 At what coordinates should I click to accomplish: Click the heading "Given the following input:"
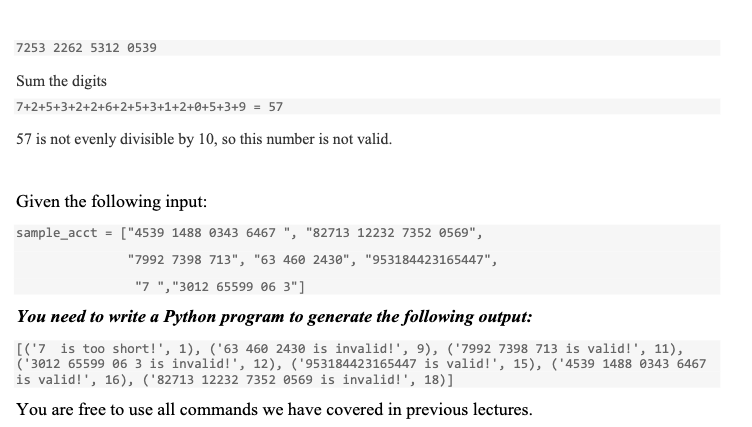pos(111,202)
